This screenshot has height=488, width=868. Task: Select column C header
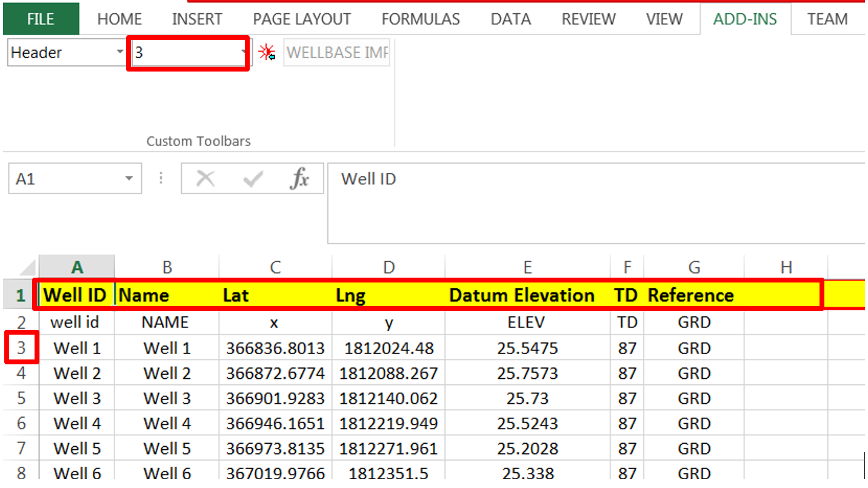tap(275, 267)
